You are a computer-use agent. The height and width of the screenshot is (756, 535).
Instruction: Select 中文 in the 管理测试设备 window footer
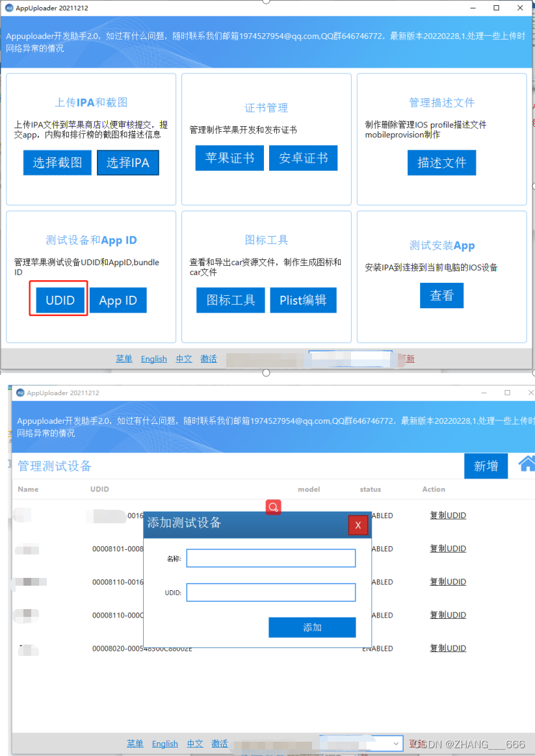tap(195, 744)
